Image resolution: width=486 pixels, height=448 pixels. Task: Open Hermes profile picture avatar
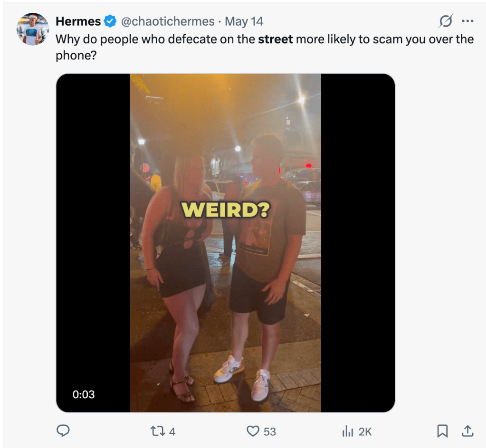[33, 29]
